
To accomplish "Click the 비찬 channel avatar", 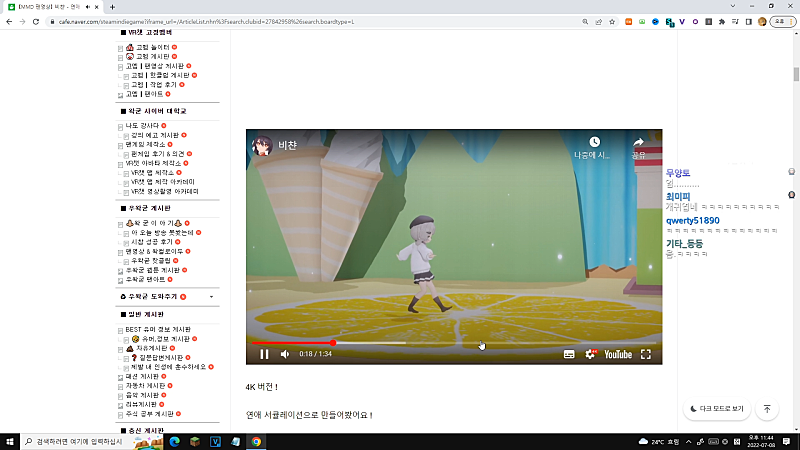I will click(x=262, y=144).
